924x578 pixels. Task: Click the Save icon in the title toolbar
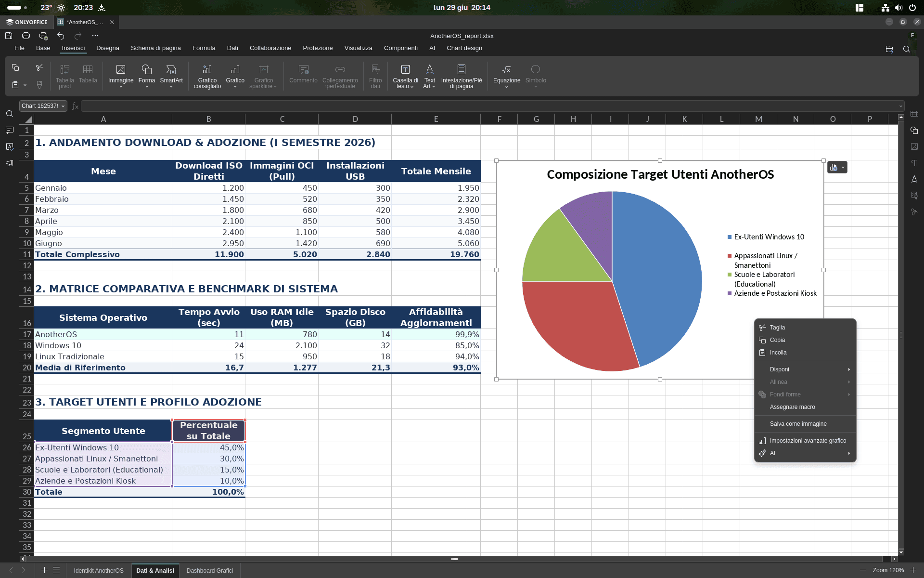coord(9,36)
